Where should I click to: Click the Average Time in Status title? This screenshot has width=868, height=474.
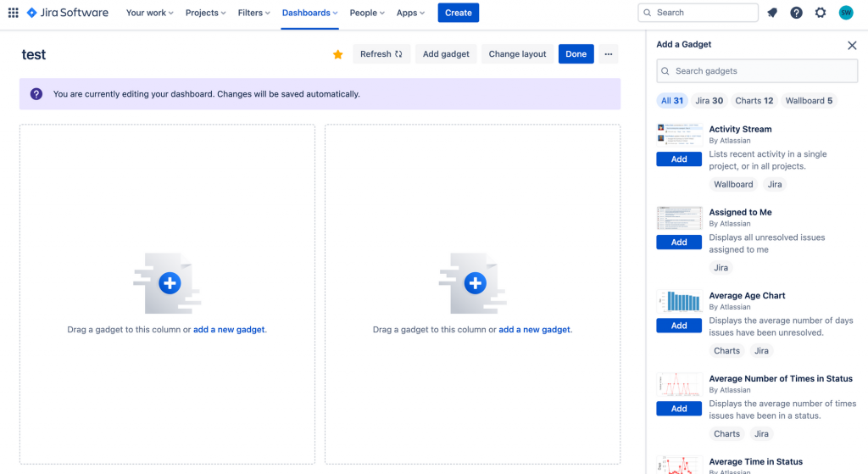pyautogui.click(x=755, y=462)
